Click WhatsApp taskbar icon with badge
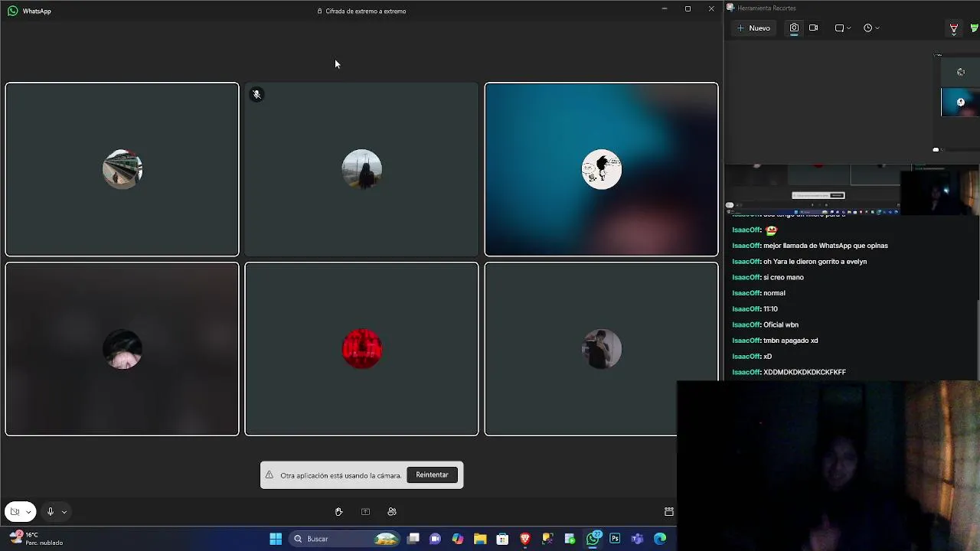The width and height of the screenshot is (980, 551). (593, 539)
